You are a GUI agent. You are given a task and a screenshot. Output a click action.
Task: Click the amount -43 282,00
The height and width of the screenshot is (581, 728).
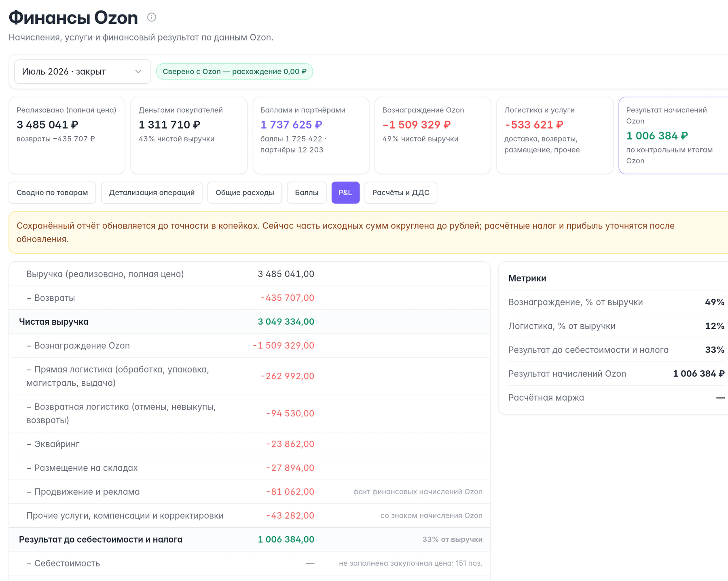click(290, 516)
